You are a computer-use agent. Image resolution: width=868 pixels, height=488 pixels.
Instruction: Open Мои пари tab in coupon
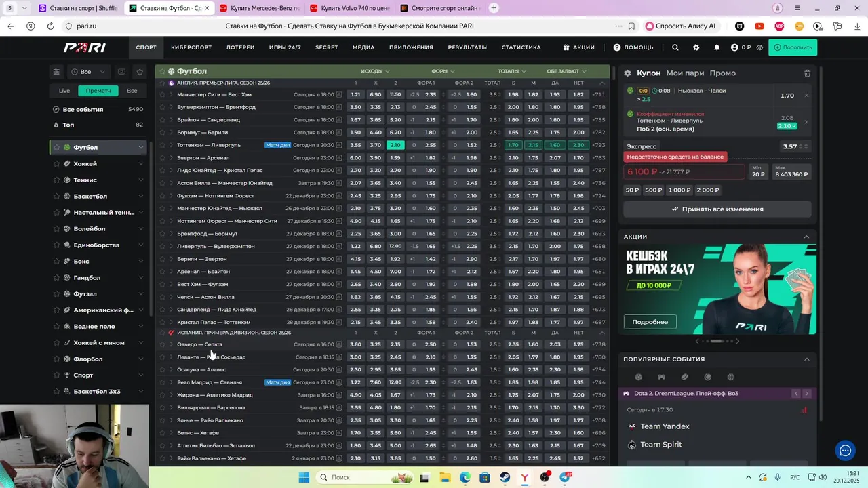[x=685, y=73]
